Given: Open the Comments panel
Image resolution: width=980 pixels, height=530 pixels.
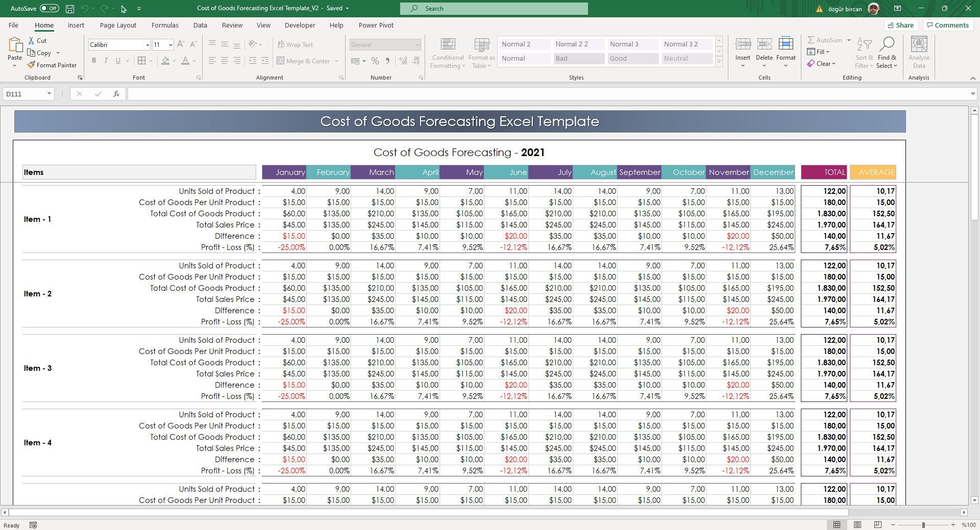Looking at the screenshot, I should tap(947, 25).
